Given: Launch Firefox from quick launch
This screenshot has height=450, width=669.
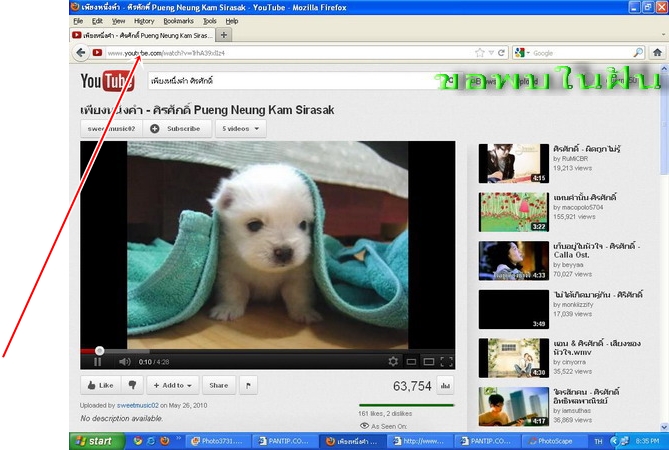Looking at the screenshot, I should coord(165,441).
